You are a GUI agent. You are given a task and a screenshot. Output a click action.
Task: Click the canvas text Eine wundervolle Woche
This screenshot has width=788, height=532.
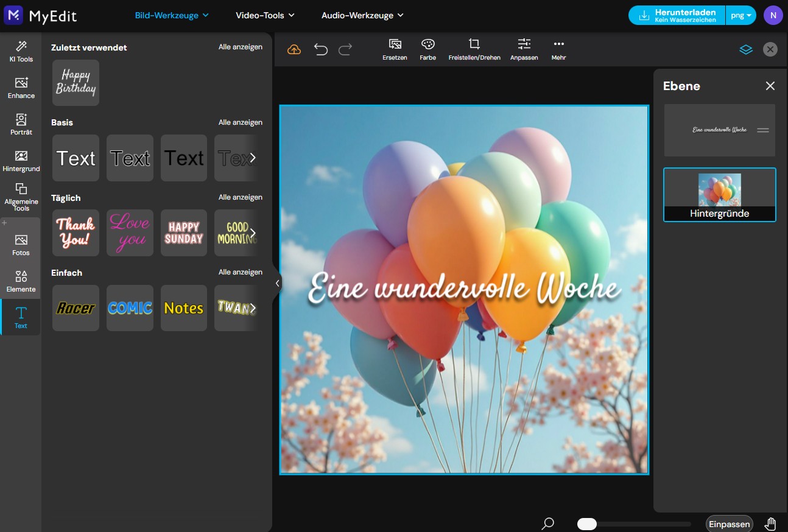pyautogui.click(x=464, y=288)
